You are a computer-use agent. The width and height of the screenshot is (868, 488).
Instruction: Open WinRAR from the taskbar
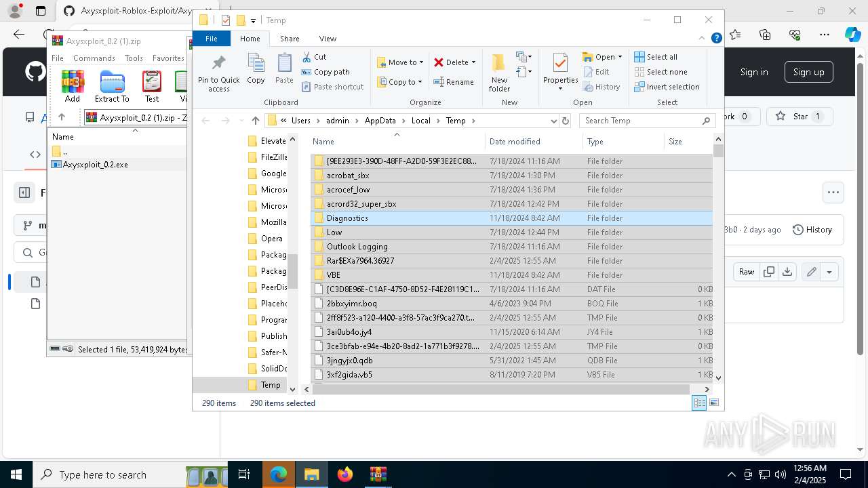[378, 474]
